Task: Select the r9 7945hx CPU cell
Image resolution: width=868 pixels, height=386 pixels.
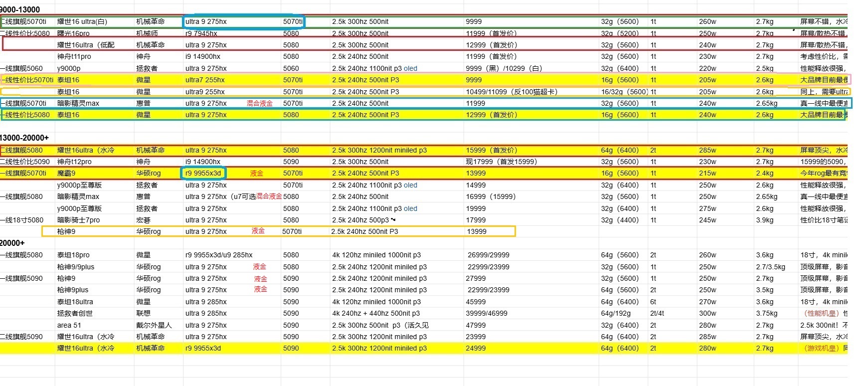Action: (x=201, y=33)
